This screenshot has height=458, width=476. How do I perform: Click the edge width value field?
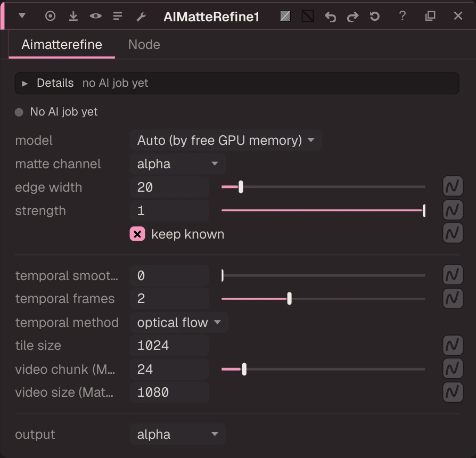169,187
